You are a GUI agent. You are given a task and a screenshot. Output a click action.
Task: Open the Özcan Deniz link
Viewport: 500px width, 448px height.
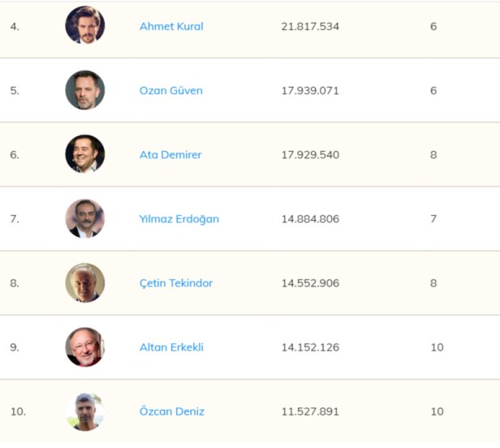pos(172,411)
